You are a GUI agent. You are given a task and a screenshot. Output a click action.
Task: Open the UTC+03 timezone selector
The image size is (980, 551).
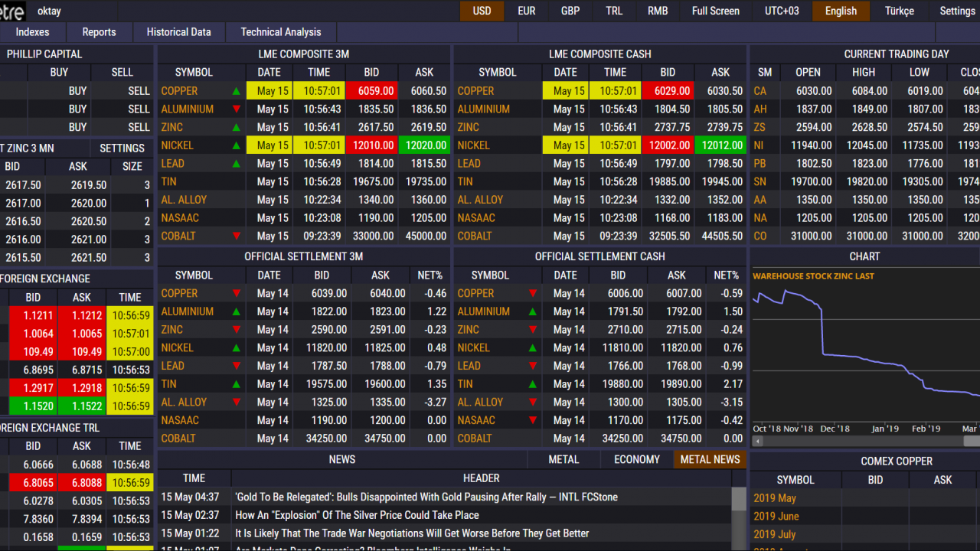tap(782, 11)
